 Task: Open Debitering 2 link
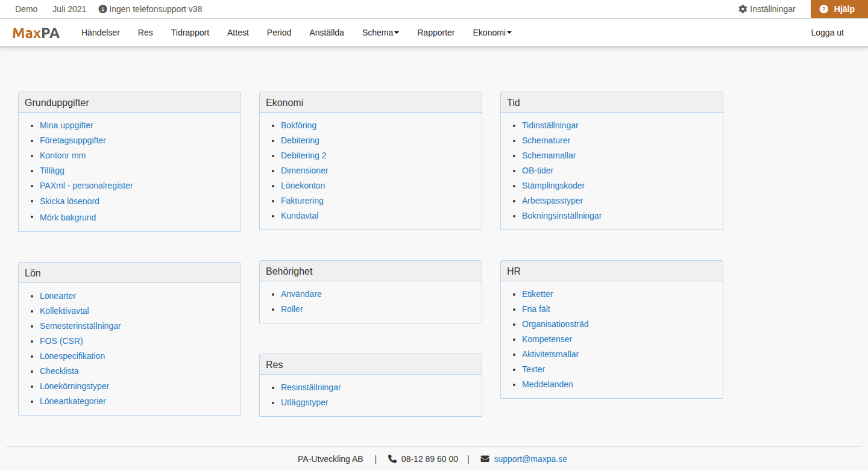(304, 155)
